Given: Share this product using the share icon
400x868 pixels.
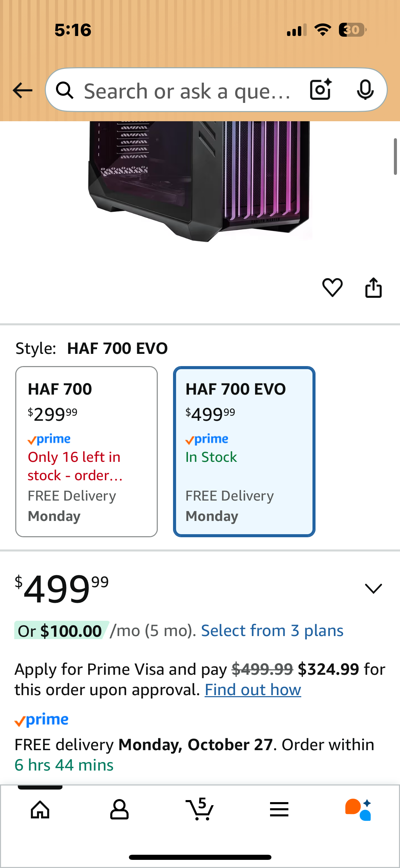Looking at the screenshot, I should [374, 288].
